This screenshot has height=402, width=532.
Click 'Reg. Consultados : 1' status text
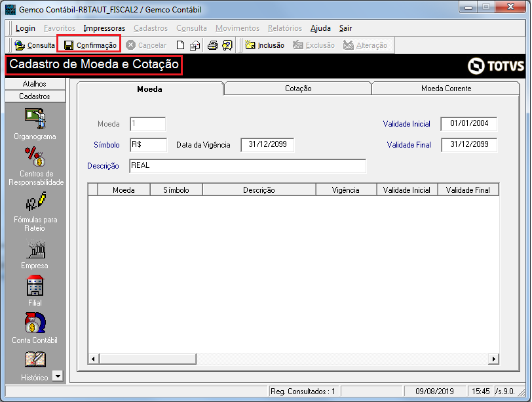click(x=303, y=392)
